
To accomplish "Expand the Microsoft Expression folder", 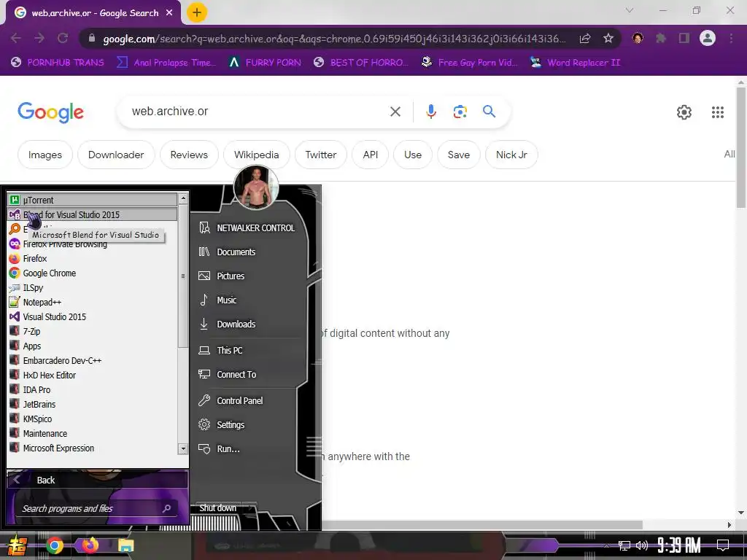I will point(93,448).
